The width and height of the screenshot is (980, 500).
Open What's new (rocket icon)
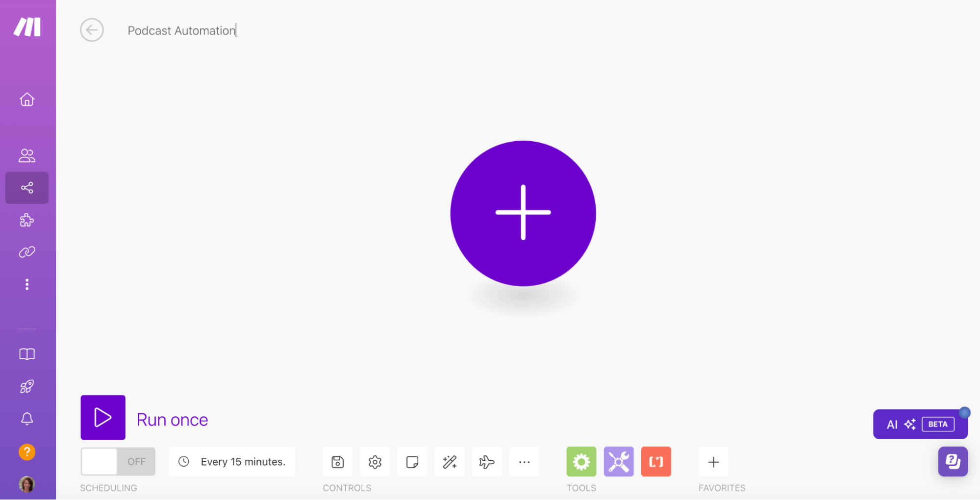click(27, 387)
